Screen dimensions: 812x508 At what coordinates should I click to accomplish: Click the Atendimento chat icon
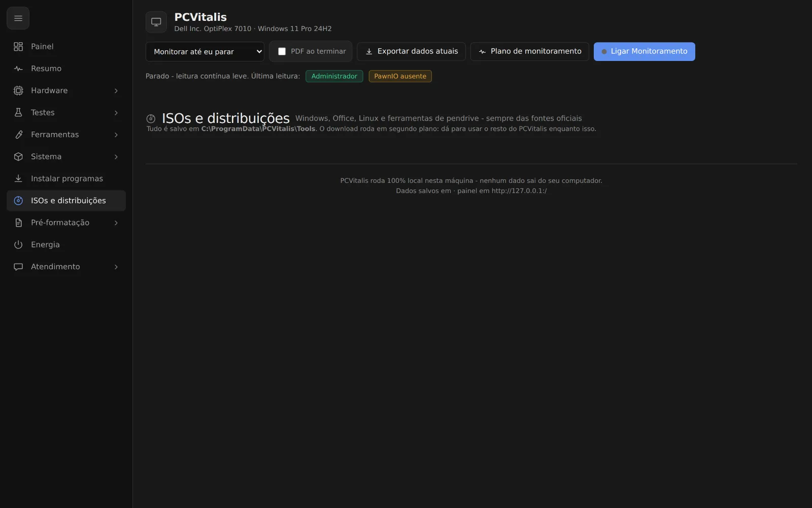[x=18, y=267]
